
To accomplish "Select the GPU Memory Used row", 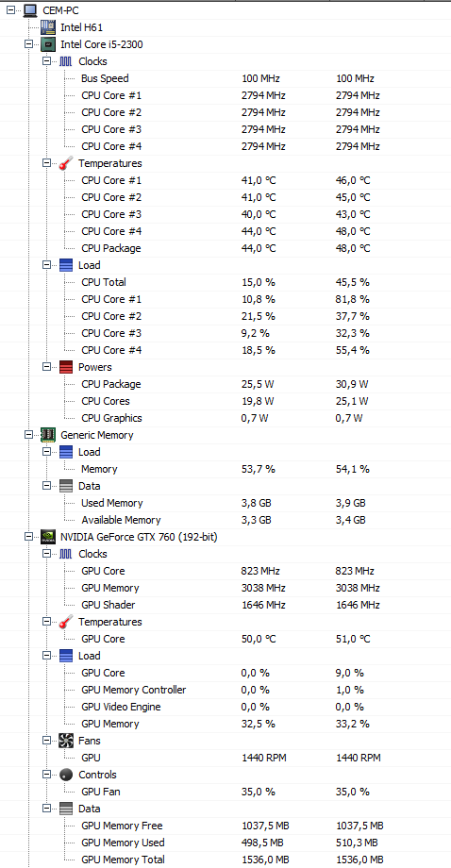I will click(x=225, y=843).
